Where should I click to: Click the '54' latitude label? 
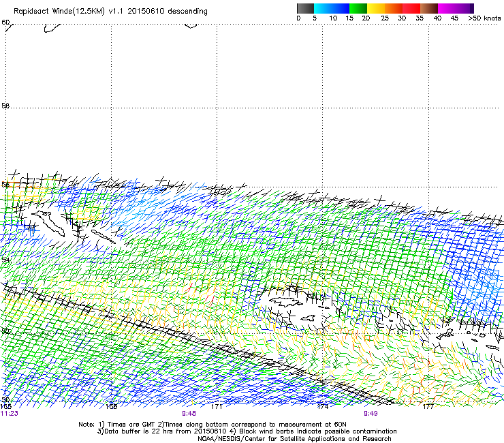tap(5, 260)
